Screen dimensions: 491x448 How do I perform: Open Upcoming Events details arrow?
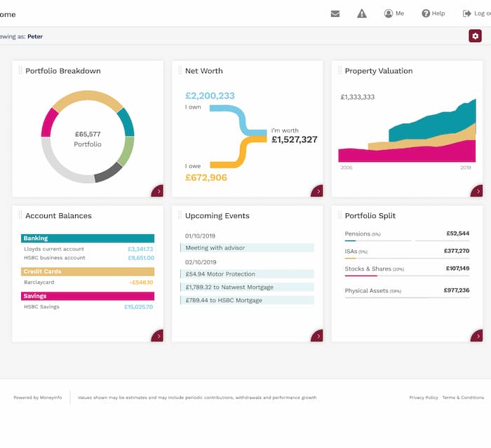coord(318,337)
